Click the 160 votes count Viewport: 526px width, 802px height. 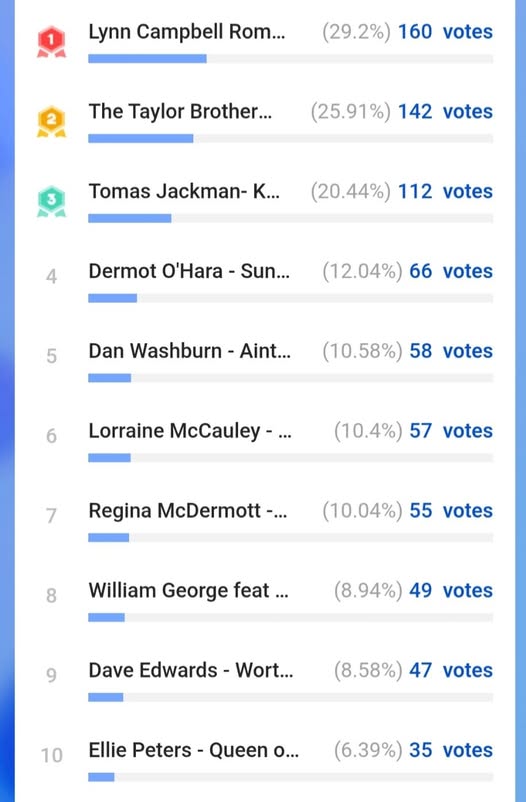445,32
